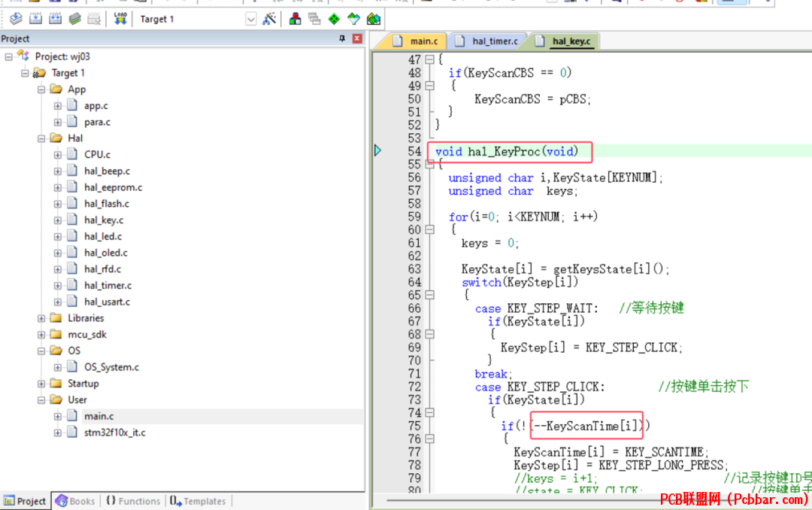Viewport: 812px width, 510px height.
Task: Expand the mcu_sdk folder group
Action: [x=41, y=335]
